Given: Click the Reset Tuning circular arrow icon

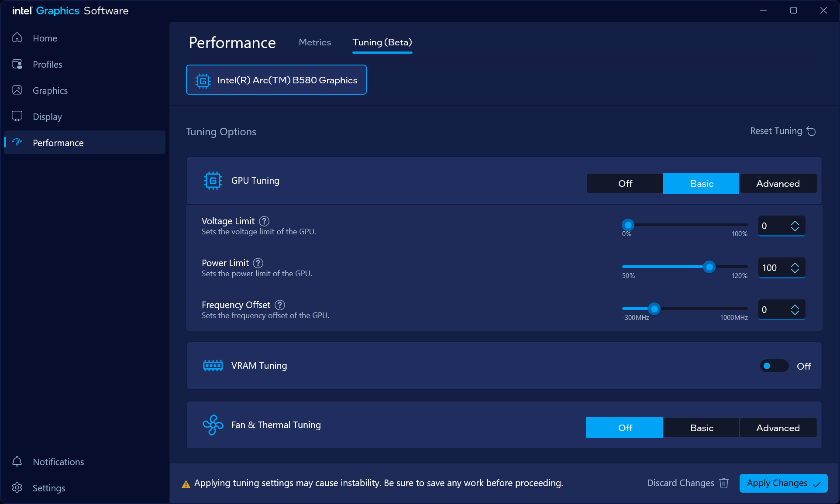Looking at the screenshot, I should [811, 131].
